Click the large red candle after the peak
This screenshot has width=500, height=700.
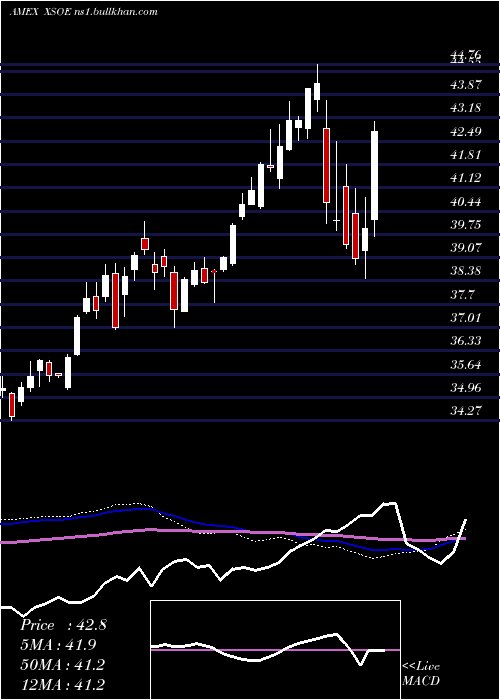coord(327,165)
